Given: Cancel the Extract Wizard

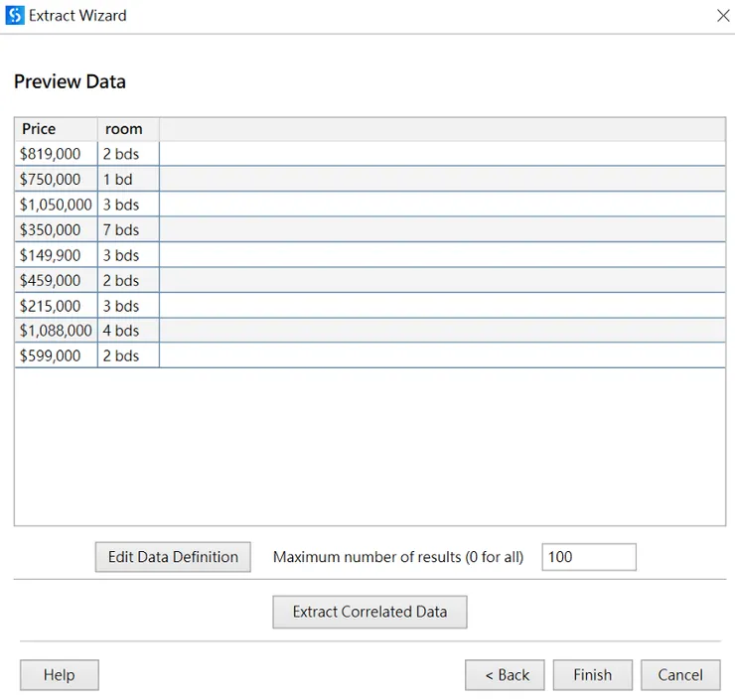Looking at the screenshot, I should (680, 675).
